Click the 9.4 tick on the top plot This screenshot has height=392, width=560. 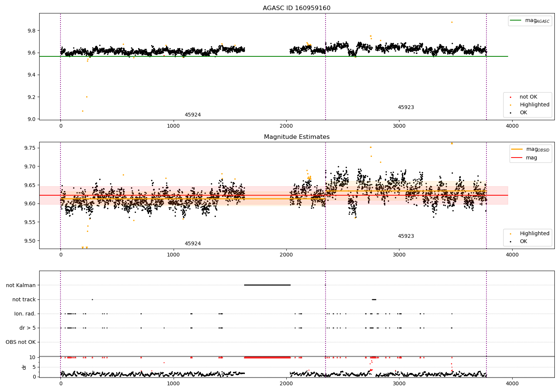31,75
